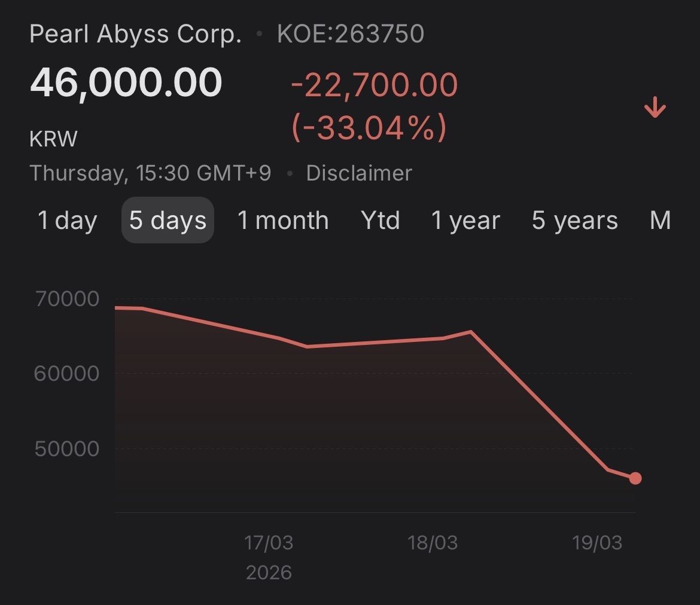Screen dimensions: 700x605
Task: Select the 1 day range tab
Action: [67, 221]
